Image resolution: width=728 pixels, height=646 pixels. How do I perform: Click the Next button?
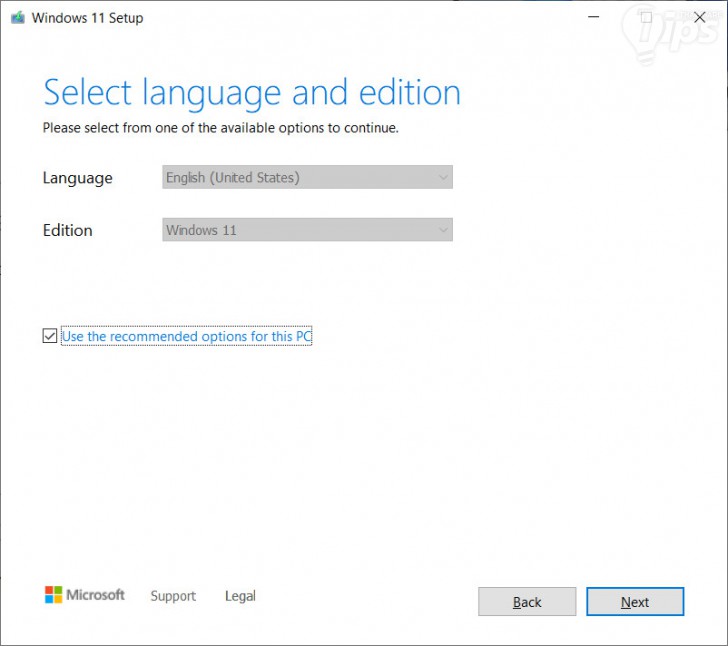[x=635, y=602]
